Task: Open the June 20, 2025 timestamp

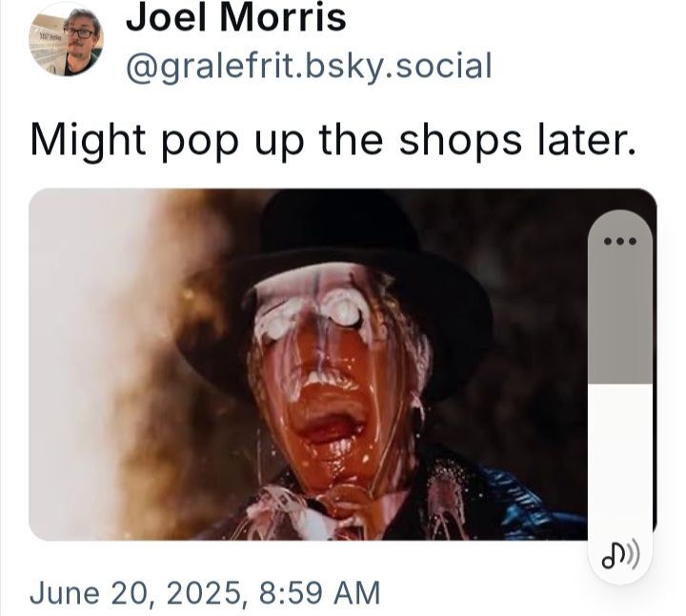Action: [x=205, y=592]
